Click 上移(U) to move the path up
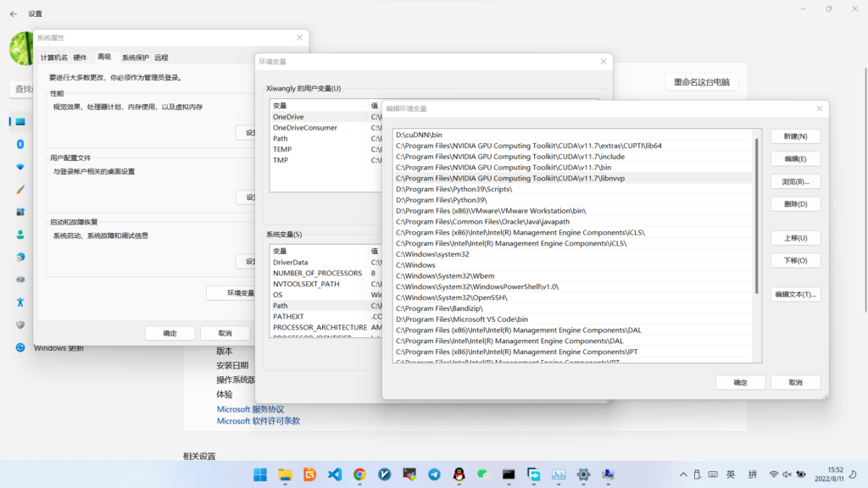 [795, 238]
